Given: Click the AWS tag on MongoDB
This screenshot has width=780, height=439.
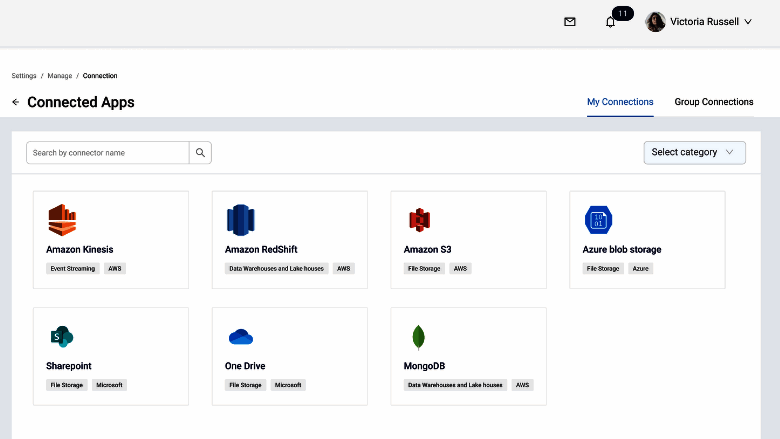Looking at the screenshot, I should tap(522, 385).
